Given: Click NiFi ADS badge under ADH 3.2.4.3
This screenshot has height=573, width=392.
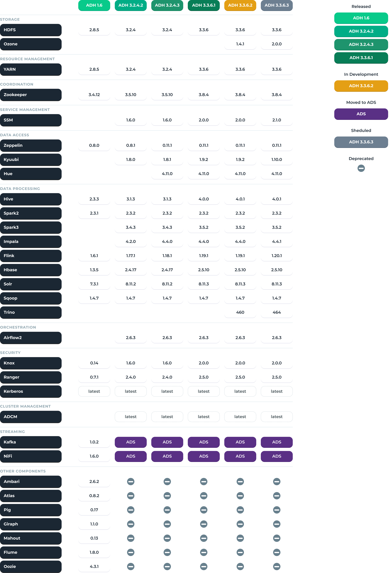Looking at the screenshot, I should 167,456.
